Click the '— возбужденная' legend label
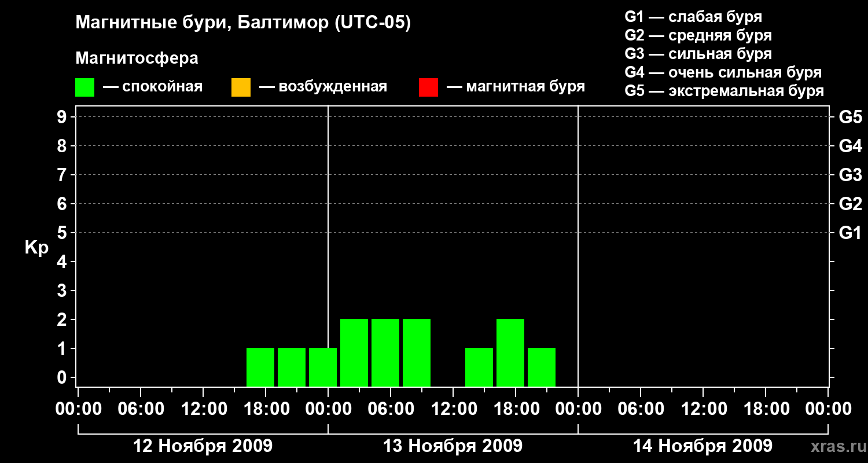The height and width of the screenshot is (463, 868). [x=323, y=87]
